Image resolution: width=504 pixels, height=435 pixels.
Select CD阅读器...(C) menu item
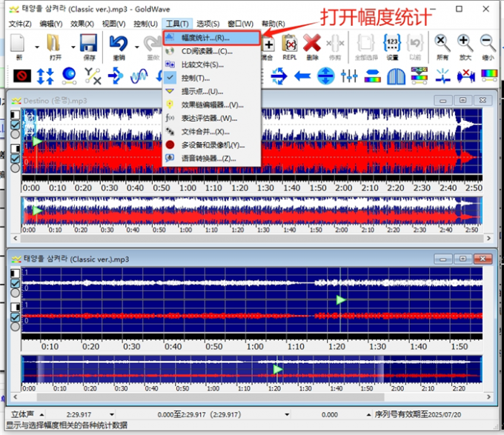point(212,51)
